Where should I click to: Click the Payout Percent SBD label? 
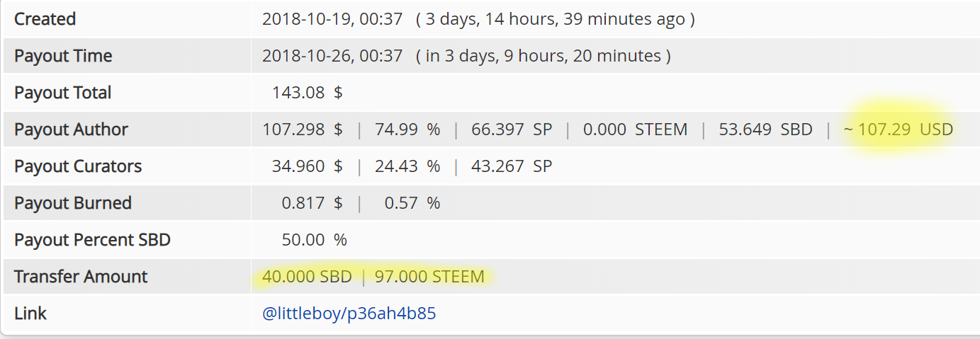(92, 240)
